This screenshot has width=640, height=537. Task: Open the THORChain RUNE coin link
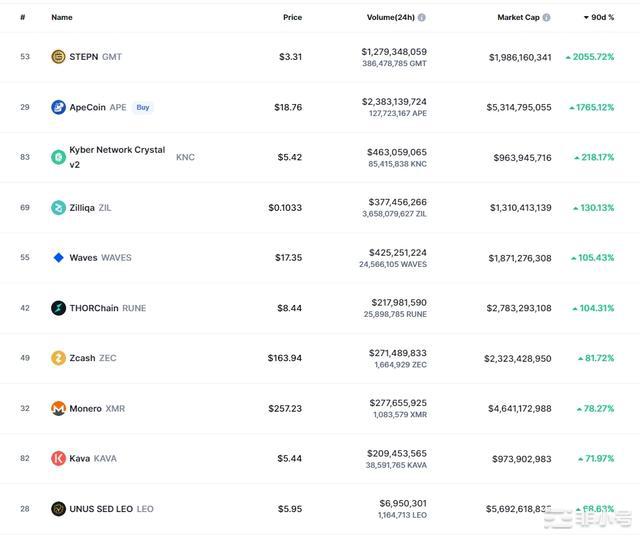(107, 308)
